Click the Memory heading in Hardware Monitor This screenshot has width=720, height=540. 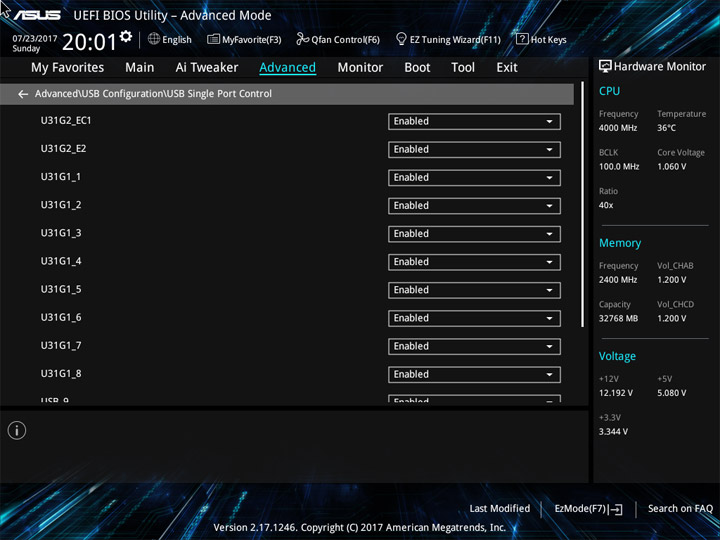point(620,243)
